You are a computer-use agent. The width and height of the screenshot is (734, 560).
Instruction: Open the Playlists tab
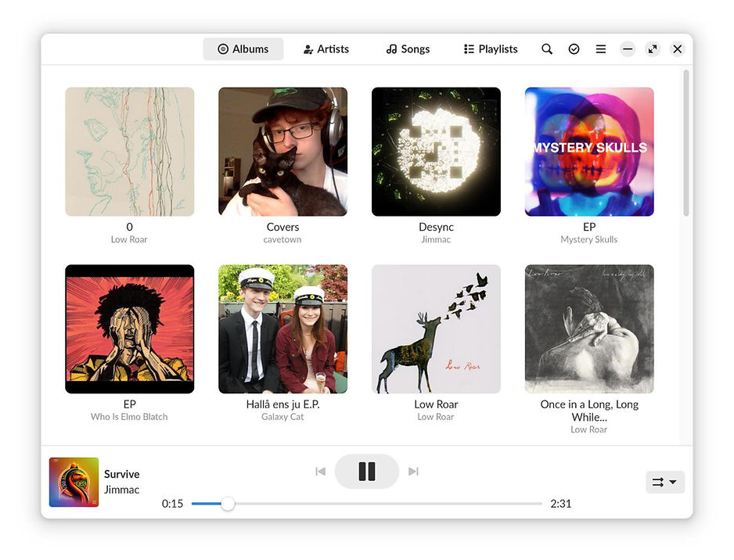(490, 48)
